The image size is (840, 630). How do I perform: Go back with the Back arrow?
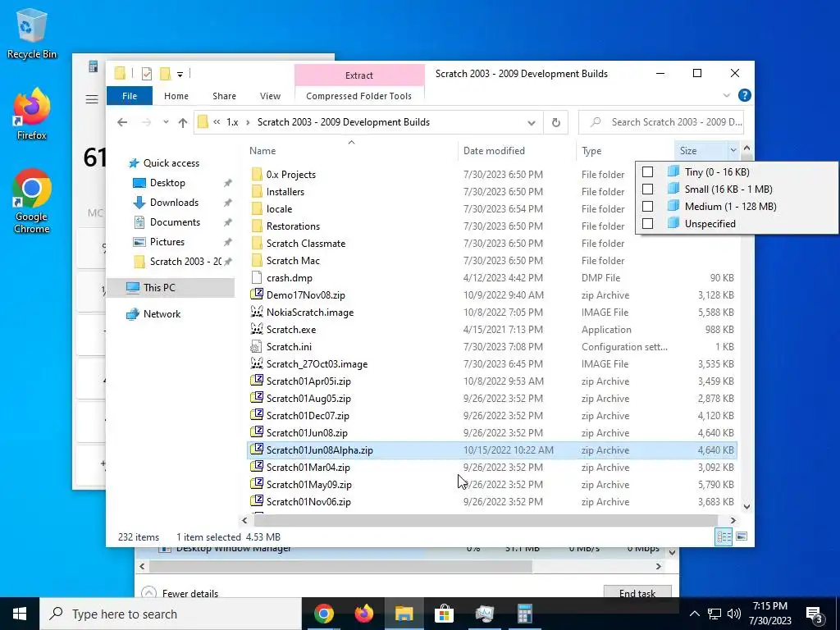122,122
